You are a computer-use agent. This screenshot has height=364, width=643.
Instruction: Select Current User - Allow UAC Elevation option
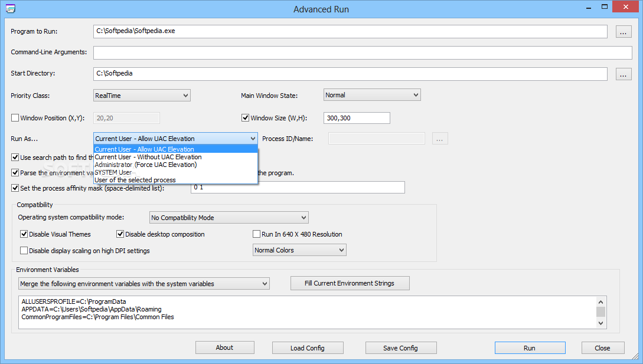(x=175, y=149)
